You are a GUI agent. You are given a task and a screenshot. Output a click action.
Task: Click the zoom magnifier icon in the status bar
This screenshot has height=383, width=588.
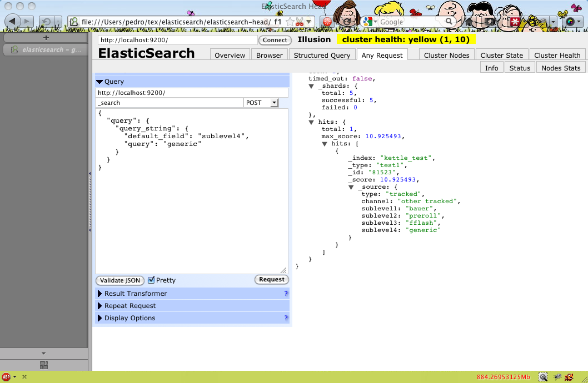click(x=543, y=376)
